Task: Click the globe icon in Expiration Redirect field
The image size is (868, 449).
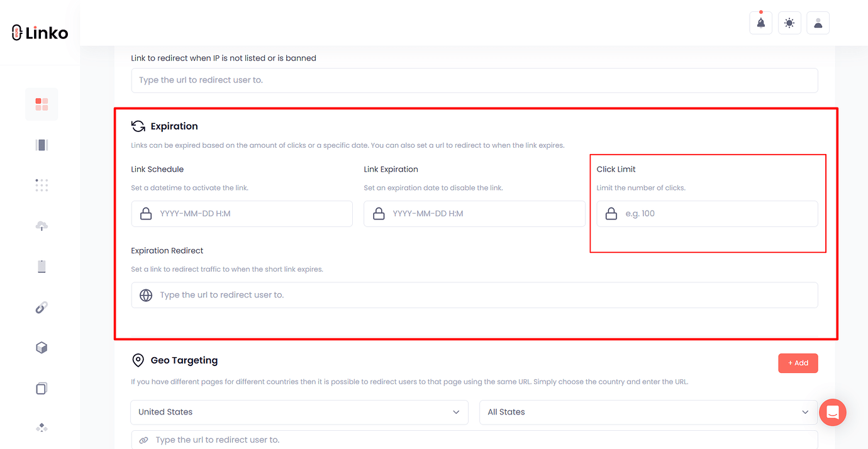Action: click(146, 294)
